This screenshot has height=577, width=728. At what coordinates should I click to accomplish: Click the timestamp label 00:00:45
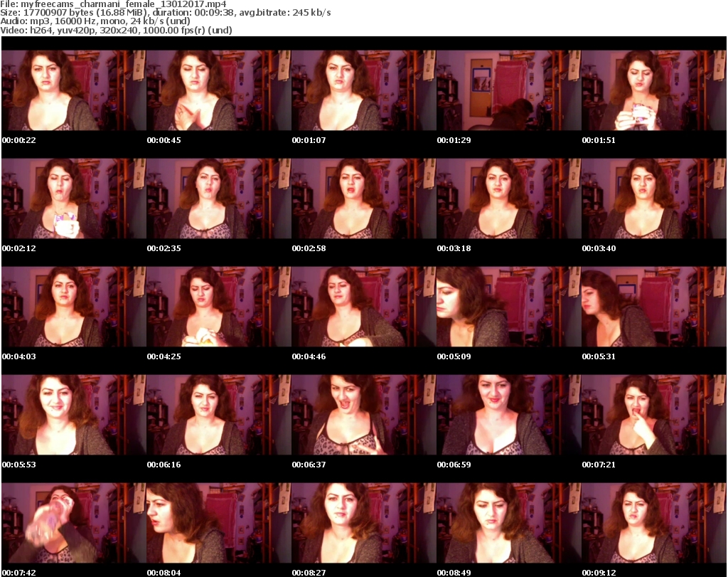[164, 140]
